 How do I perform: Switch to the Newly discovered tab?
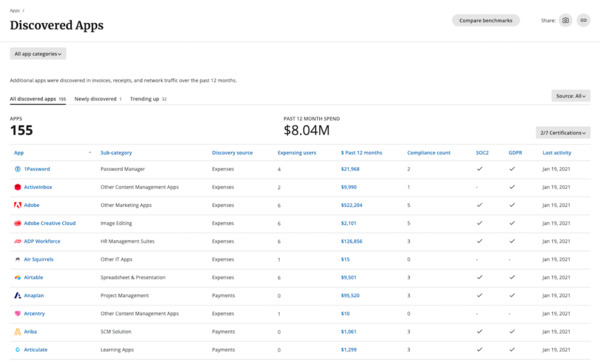coord(98,99)
